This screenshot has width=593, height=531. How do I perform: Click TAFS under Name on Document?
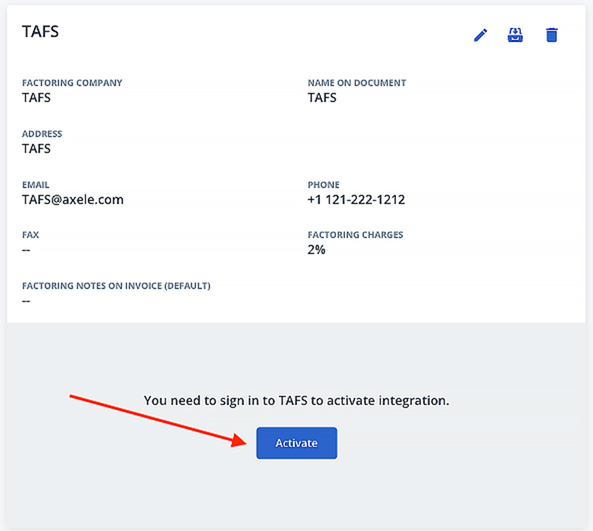coord(322,98)
